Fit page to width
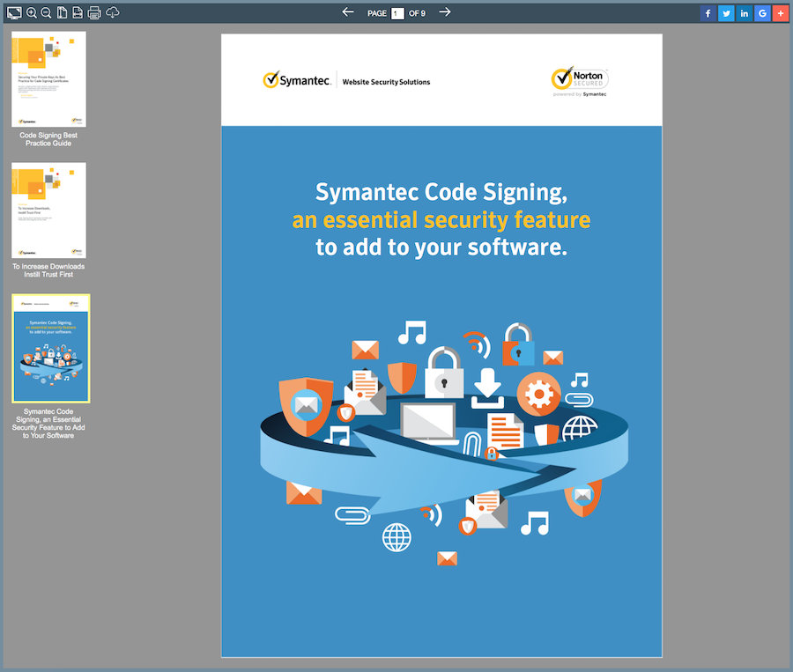 pyautogui.click(x=78, y=12)
